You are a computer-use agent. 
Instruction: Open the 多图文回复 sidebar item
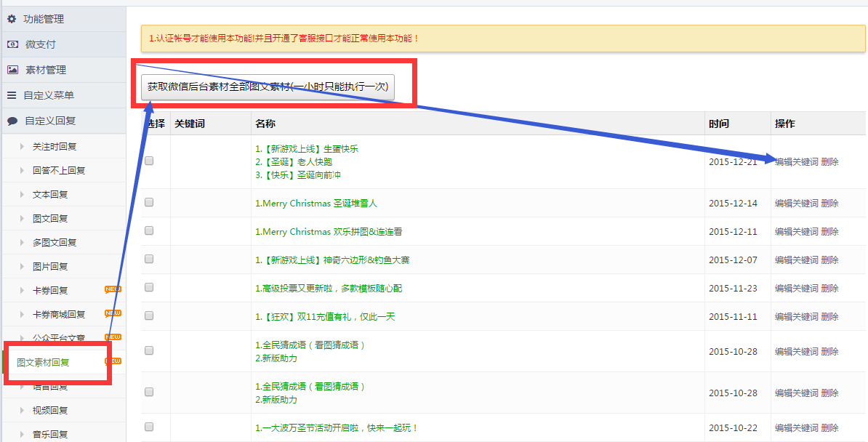[55, 243]
